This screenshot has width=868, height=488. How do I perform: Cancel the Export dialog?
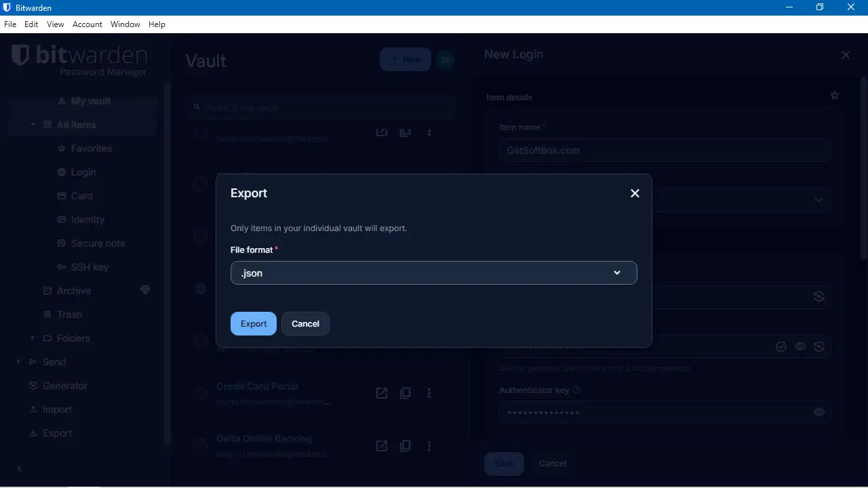(x=305, y=323)
